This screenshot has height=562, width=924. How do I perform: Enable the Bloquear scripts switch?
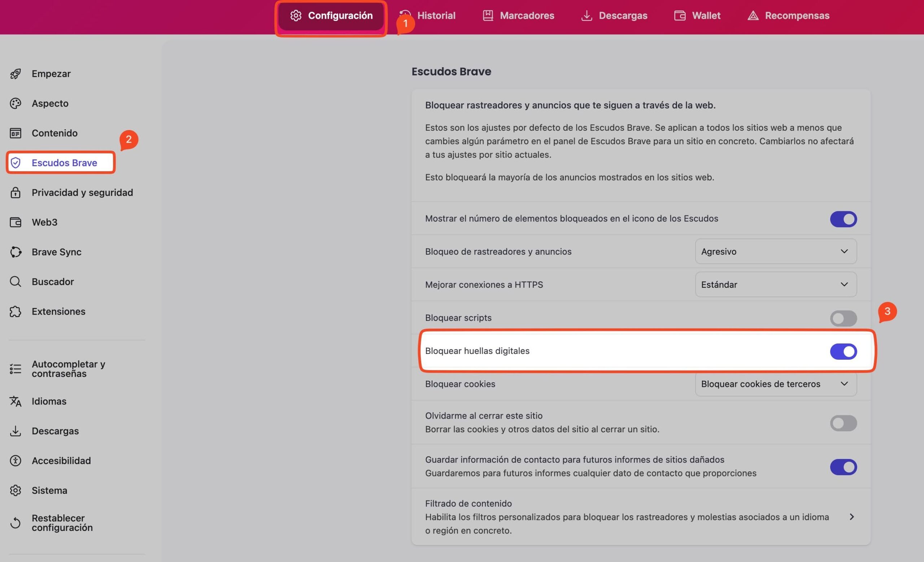tap(843, 318)
